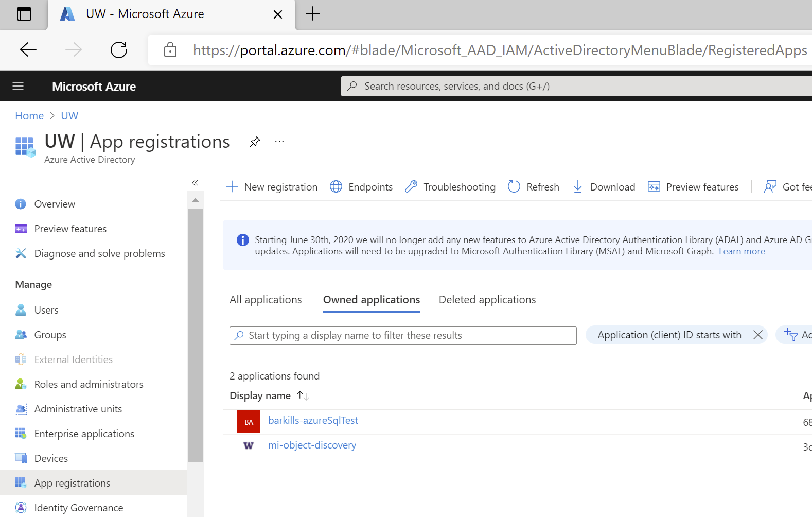
Task: Click the Microsoft Azure logo text
Action: click(x=94, y=87)
